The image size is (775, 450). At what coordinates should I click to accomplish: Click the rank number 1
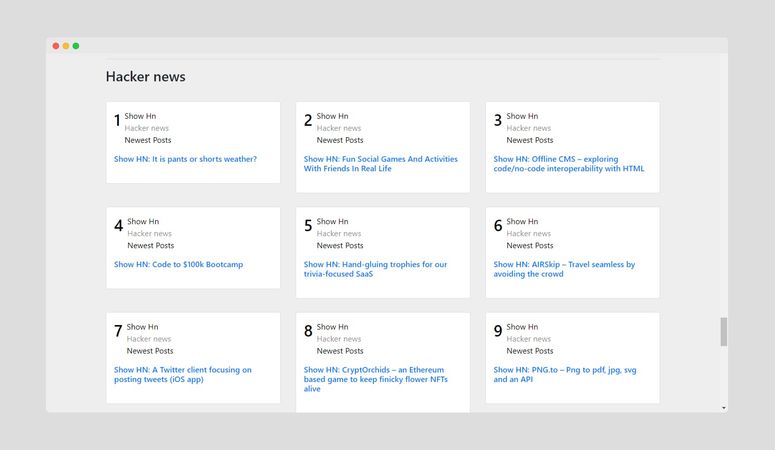click(117, 121)
